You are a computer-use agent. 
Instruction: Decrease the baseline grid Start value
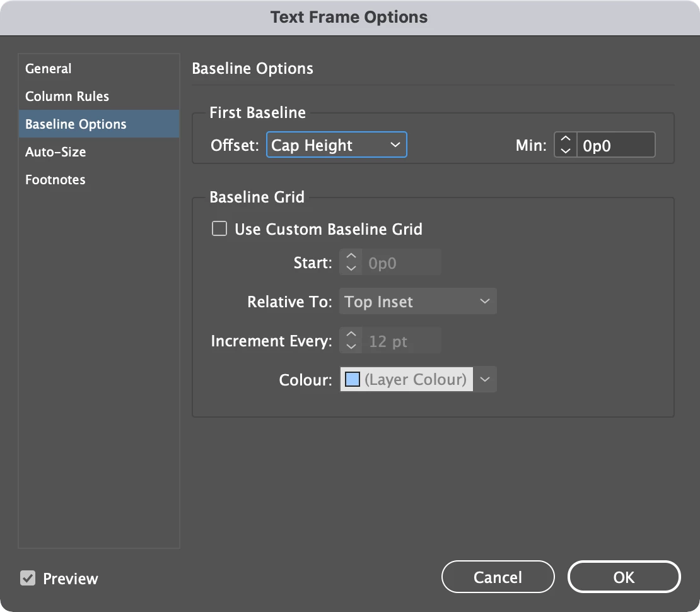point(351,268)
